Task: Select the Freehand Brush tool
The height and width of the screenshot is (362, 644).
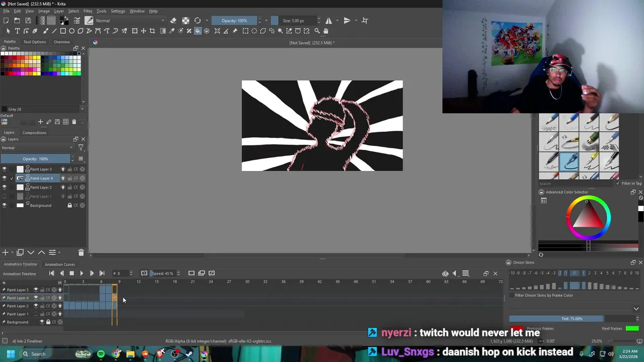Action: coord(45,31)
